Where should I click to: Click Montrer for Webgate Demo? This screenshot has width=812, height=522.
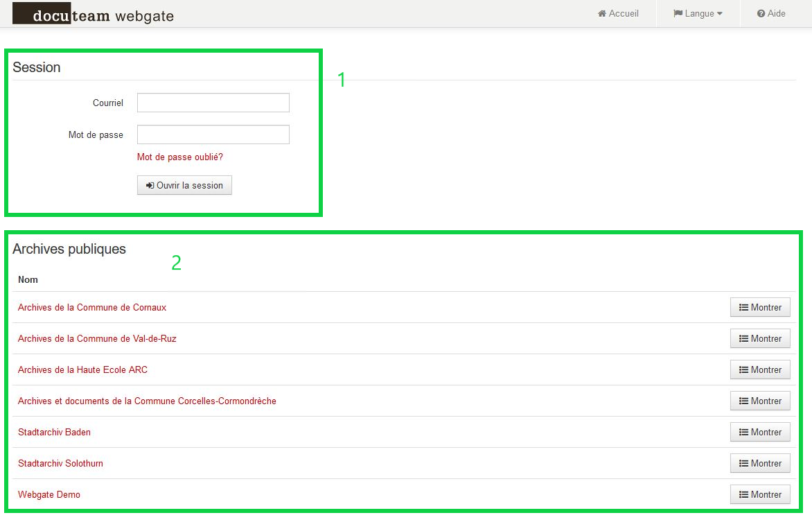(760, 494)
